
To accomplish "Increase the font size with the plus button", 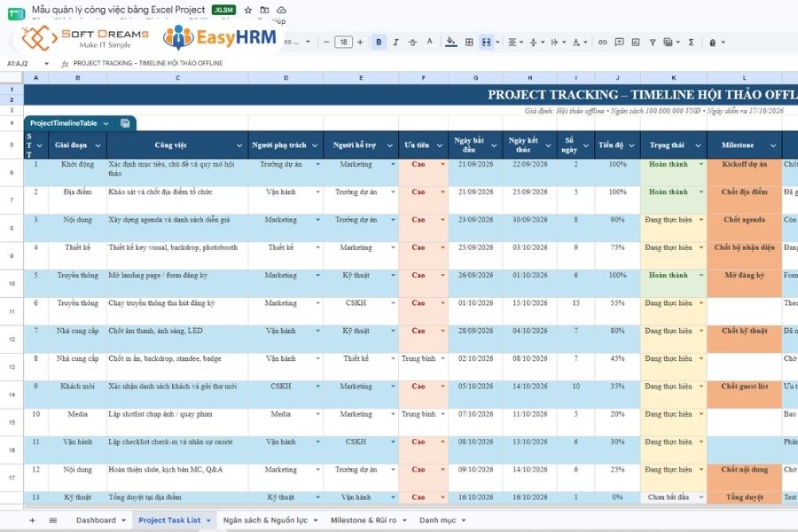I will (360, 43).
